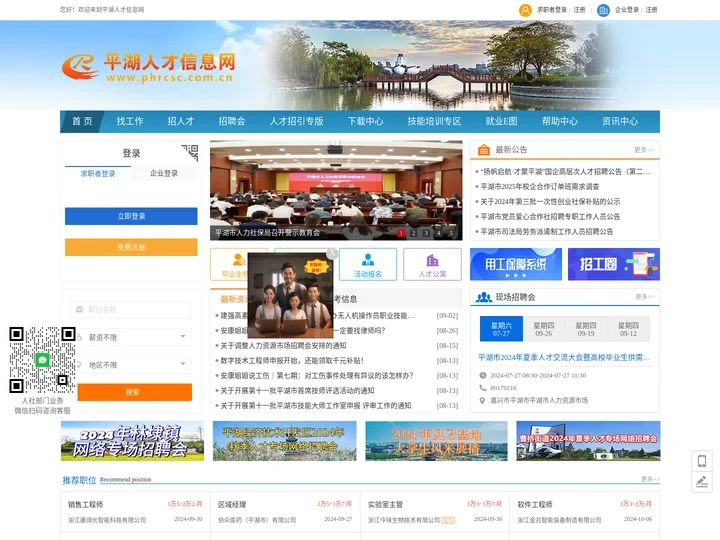Open notice 平湖市2025年校企合作订单班需求调查
The width and height of the screenshot is (720, 540).
(540, 186)
